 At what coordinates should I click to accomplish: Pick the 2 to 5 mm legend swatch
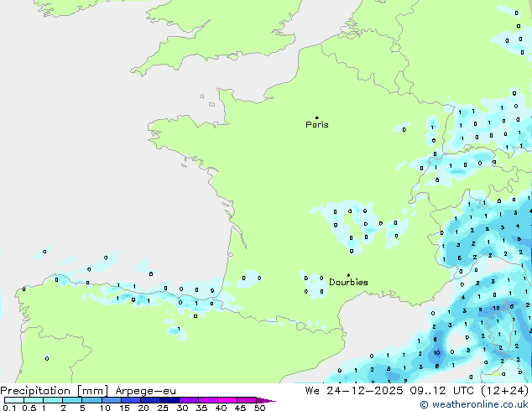72,400
